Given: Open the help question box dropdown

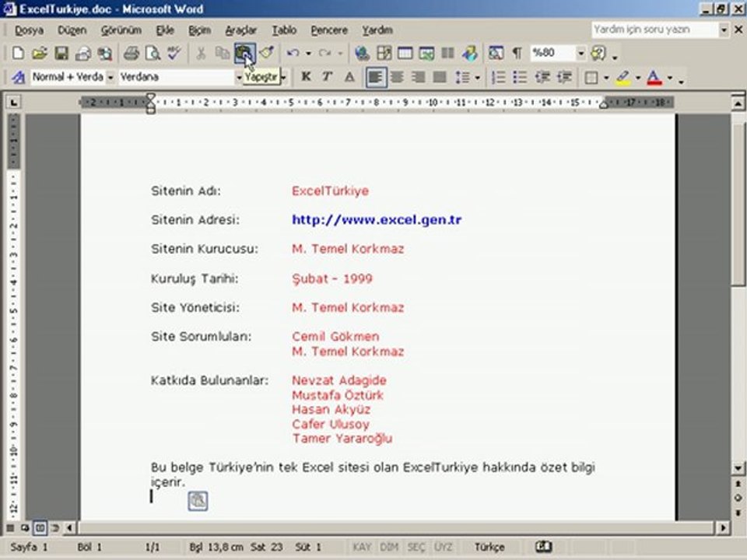Looking at the screenshot, I should [x=724, y=30].
